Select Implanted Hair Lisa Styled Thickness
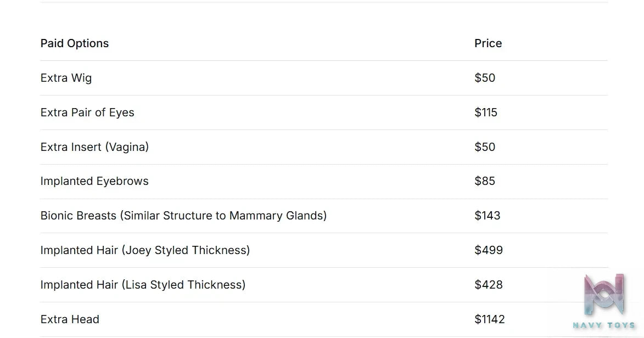The height and width of the screenshot is (338, 644). (x=143, y=285)
